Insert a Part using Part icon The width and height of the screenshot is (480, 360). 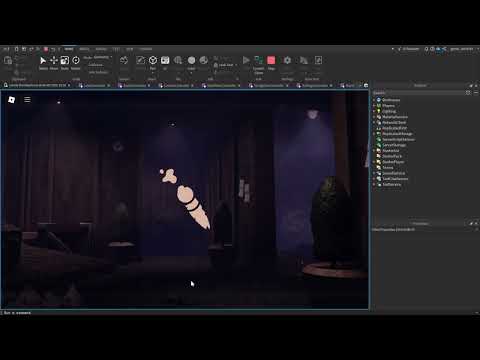pos(153,60)
